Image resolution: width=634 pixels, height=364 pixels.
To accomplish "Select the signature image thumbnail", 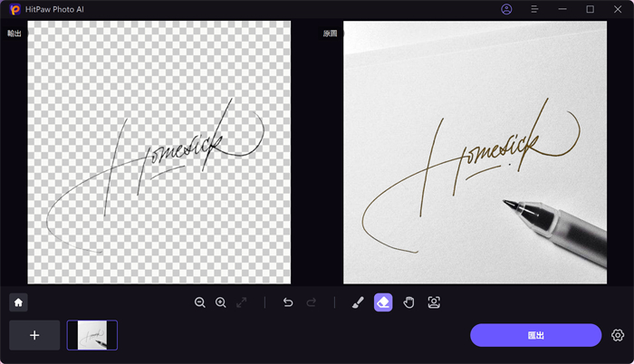I will [92, 335].
